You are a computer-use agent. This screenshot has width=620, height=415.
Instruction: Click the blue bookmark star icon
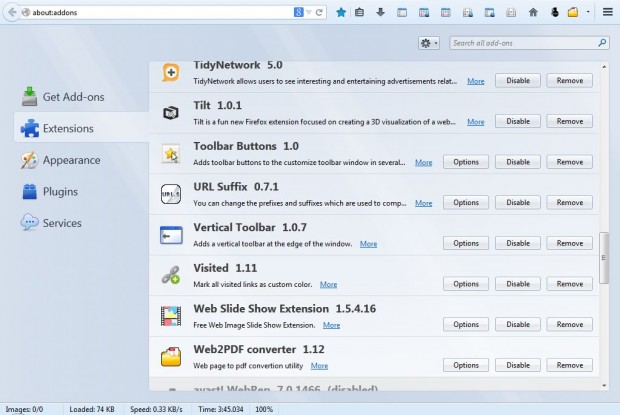pyautogui.click(x=341, y=12)
